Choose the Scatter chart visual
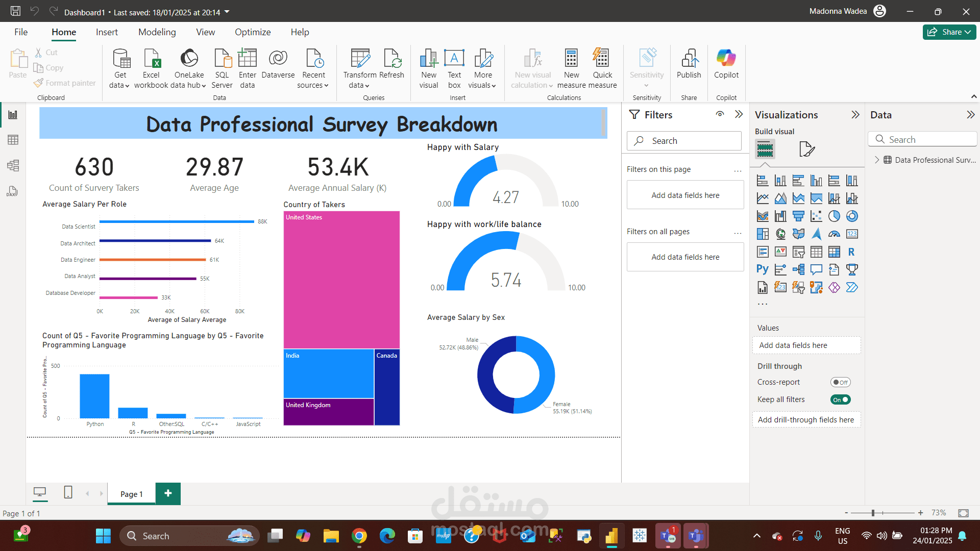Screen dimensions: 980x551 tap(816, 216)
